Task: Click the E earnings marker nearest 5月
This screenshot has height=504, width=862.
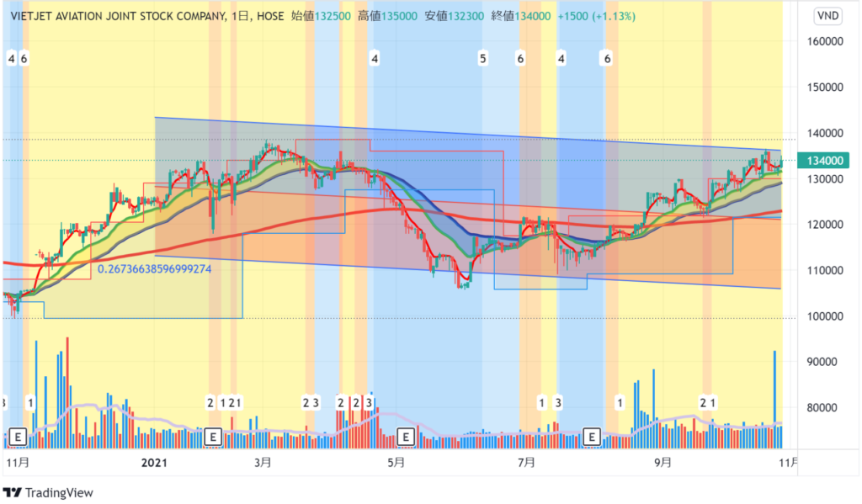Action: click(406, 438)
